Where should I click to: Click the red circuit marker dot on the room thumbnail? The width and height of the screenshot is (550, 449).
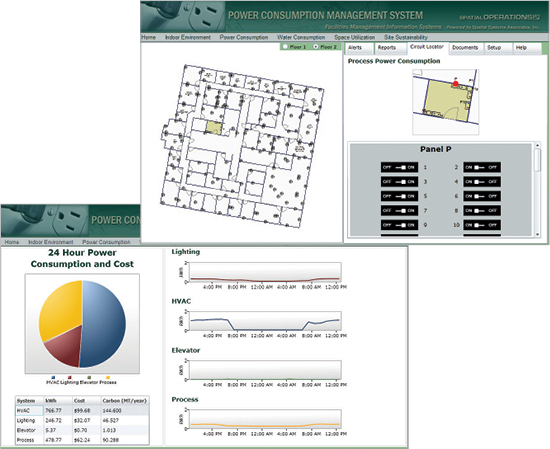tap(455, 83)
